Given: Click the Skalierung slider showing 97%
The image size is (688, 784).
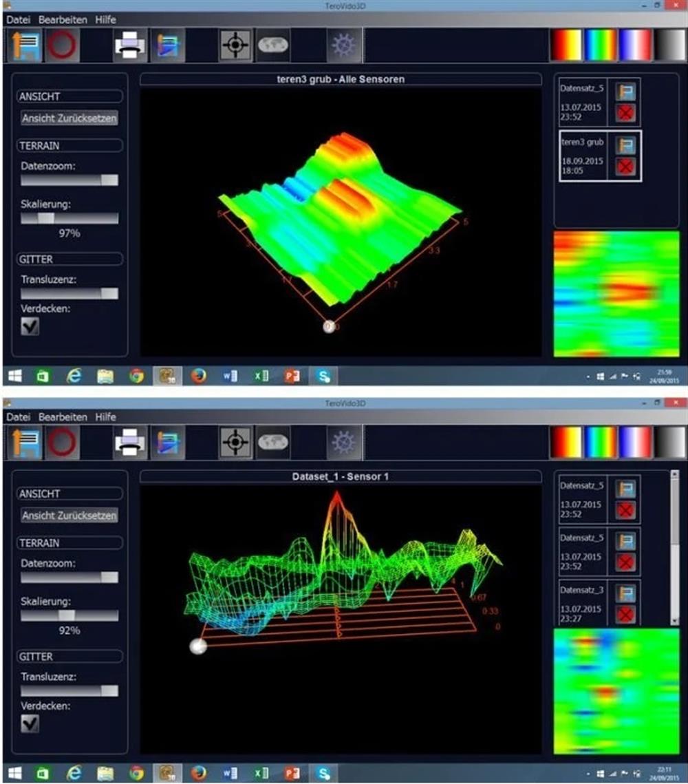Looking at the screenshot, I should [69, 218].
